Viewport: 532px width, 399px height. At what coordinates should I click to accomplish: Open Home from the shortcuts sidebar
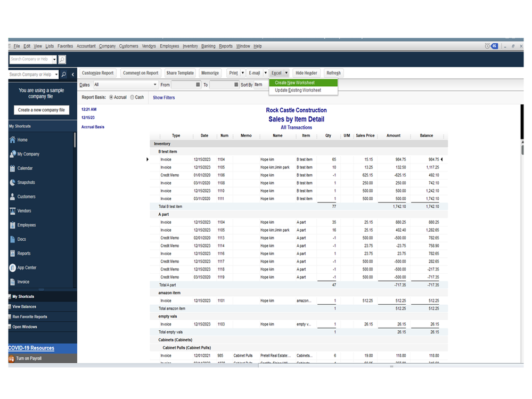(13, 140)
